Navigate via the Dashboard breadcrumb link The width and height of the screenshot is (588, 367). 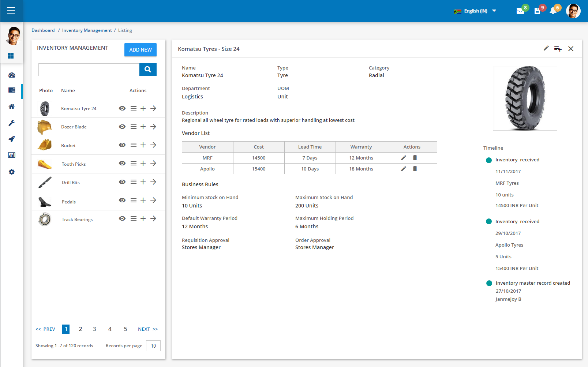pyautogui.click(x=43, y=30)
